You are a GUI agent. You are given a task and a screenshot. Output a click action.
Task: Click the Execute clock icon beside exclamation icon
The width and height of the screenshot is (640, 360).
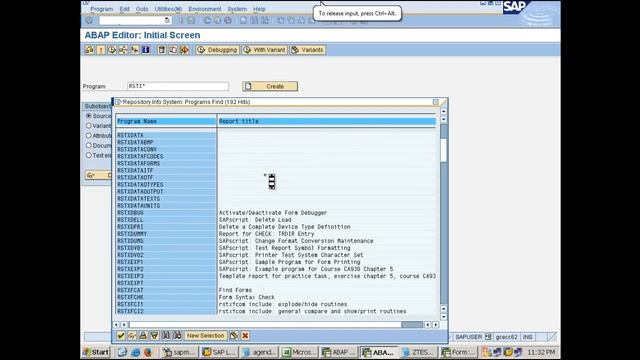(112, 50)
